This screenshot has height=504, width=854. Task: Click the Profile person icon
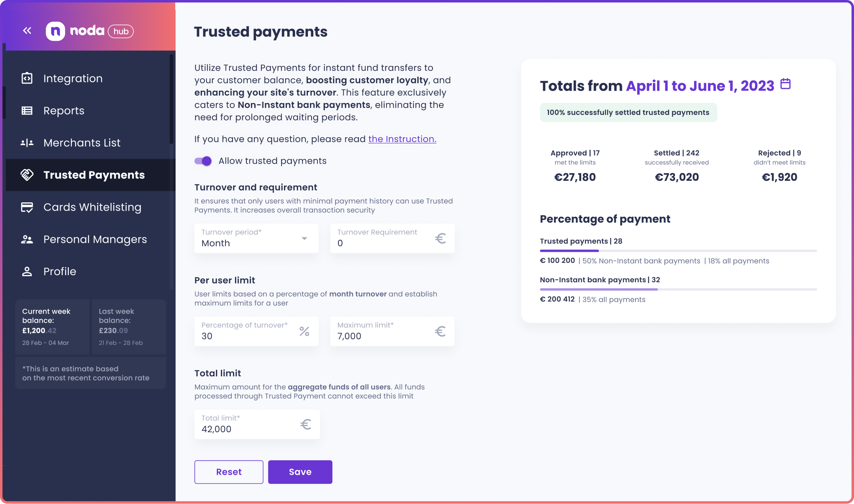tap(27, 272)
